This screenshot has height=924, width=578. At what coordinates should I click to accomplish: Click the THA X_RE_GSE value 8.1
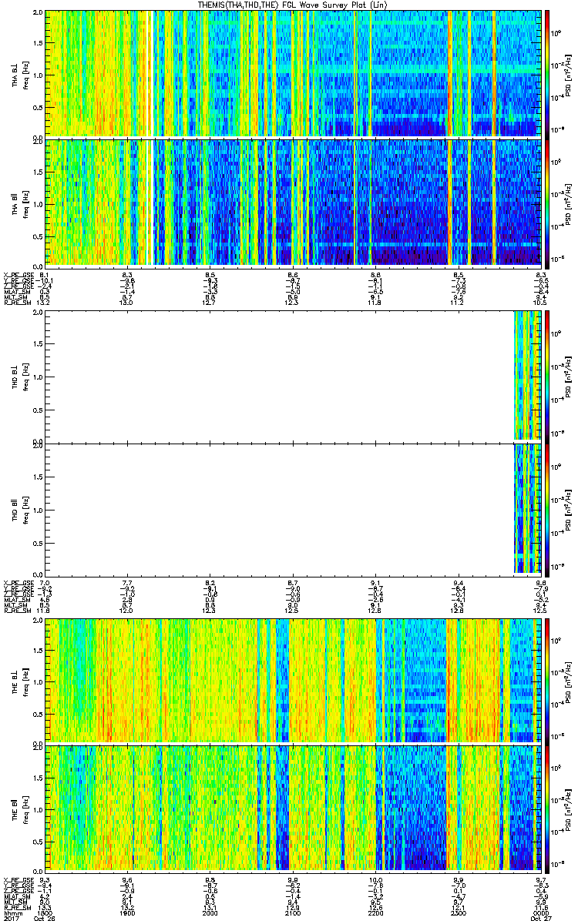(44, 274)
